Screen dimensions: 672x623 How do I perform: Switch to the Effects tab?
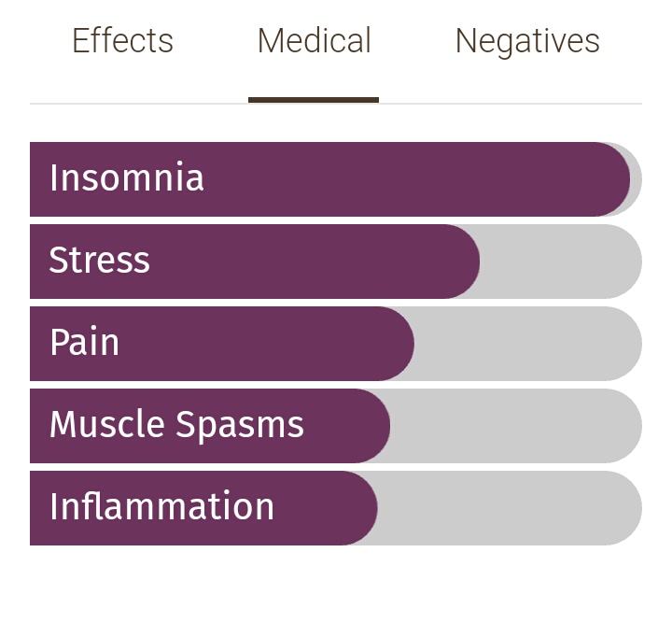122,41
